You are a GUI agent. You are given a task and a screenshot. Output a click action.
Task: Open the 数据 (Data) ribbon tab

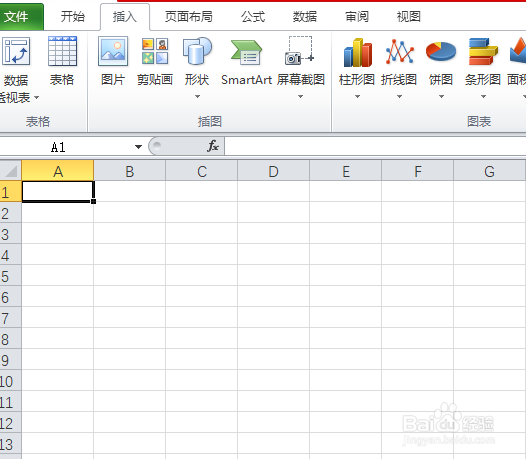coord(305,16)
